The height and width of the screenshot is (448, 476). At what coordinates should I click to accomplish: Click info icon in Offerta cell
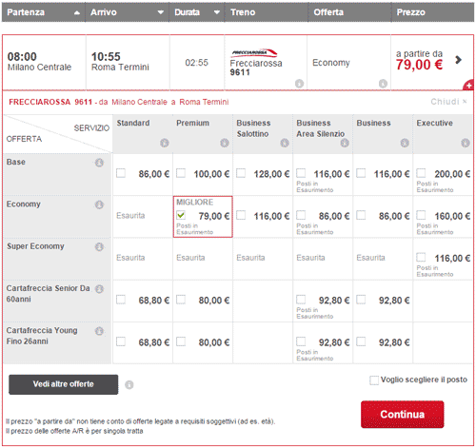tap(383, 84)
